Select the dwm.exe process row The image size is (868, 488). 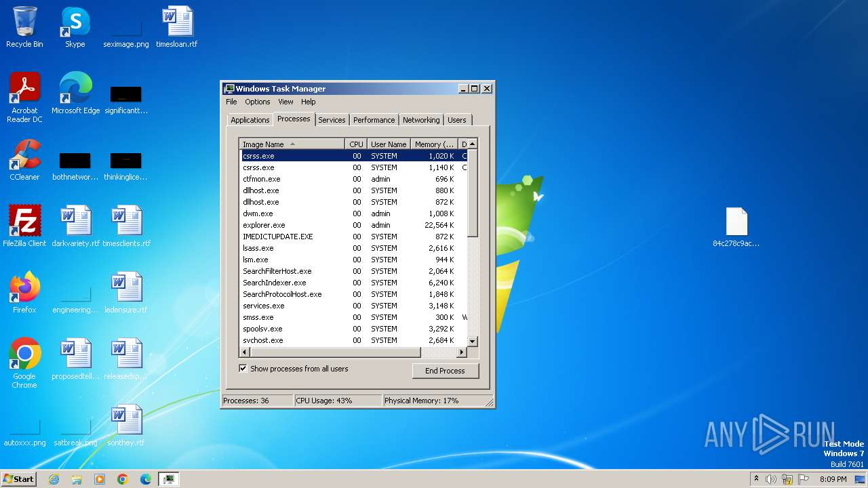353,213
